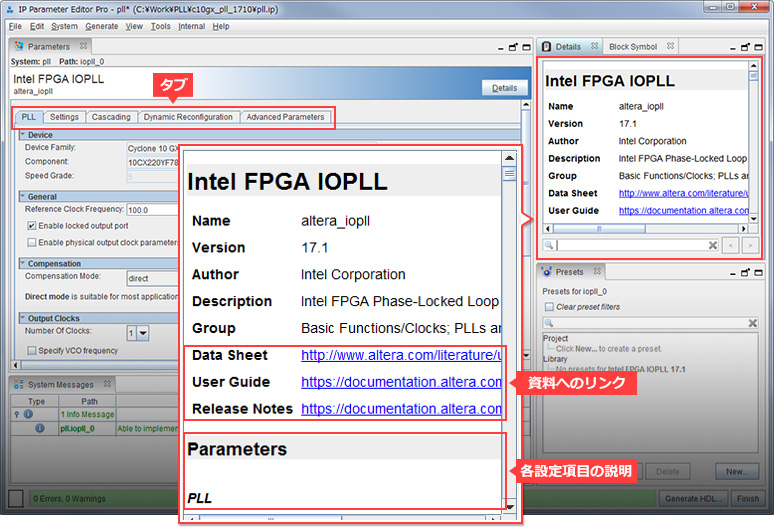Screen dimensions: 774x527
Task: Open the Number Of Clocks dropdown
Action: pyautogui.click(x=143, y=334)
